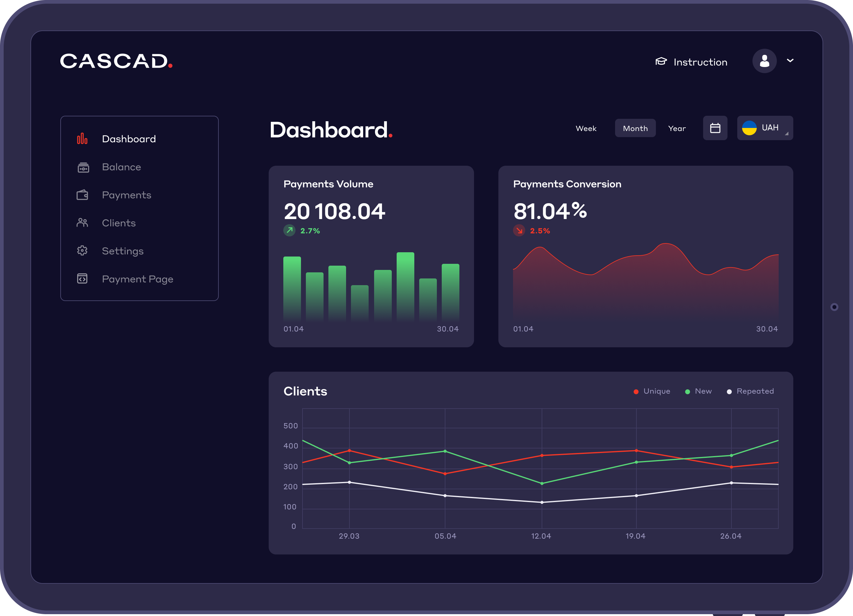Switch to the Year view
The height and width of the screenshot is (616, 853).
tap(677, 128)
